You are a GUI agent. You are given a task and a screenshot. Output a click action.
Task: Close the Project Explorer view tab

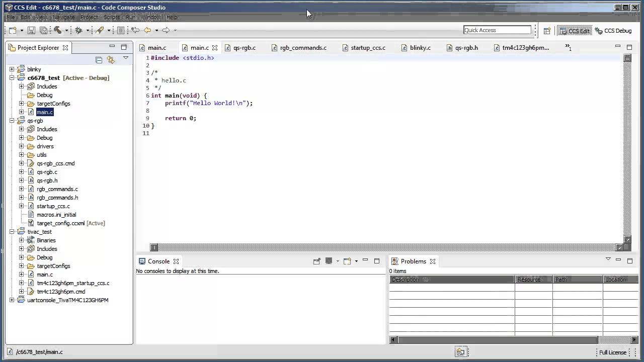click(65, 48)
